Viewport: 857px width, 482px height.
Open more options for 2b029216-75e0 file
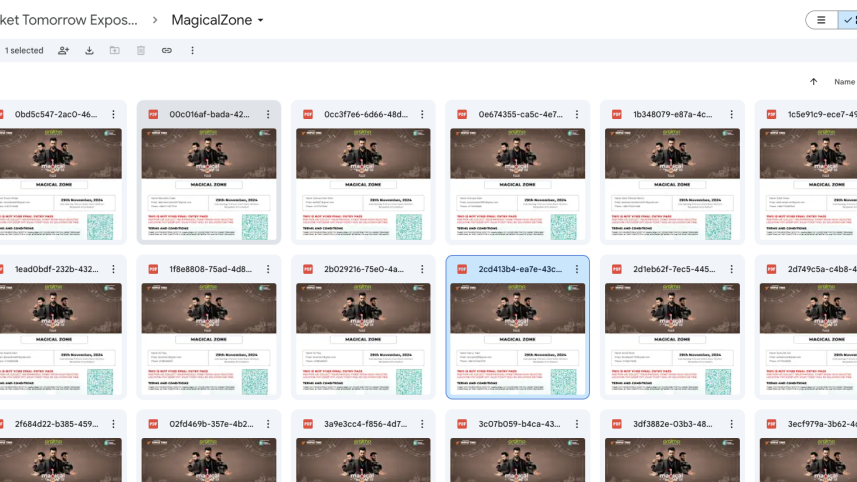click(422, 269)
